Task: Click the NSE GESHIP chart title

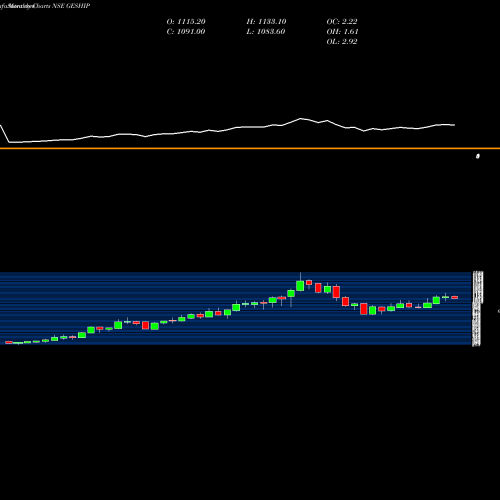Action: coord(71,6)
